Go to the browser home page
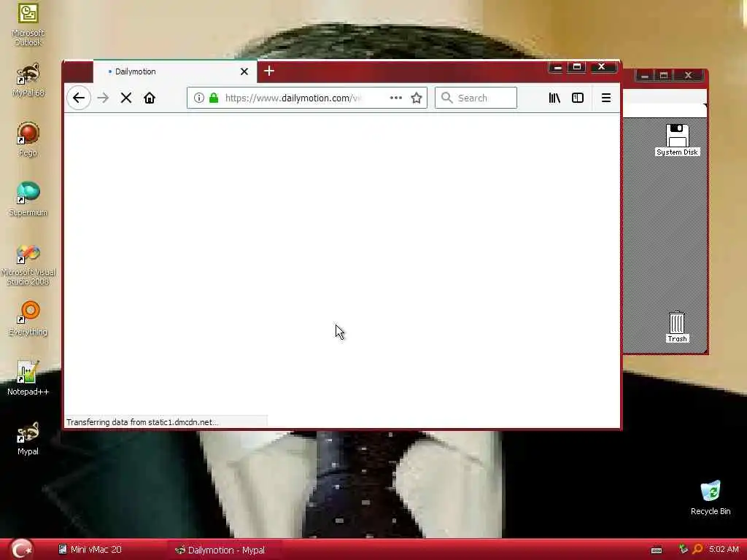The height and width of the screenshot is (560, 747). point(150,98)
